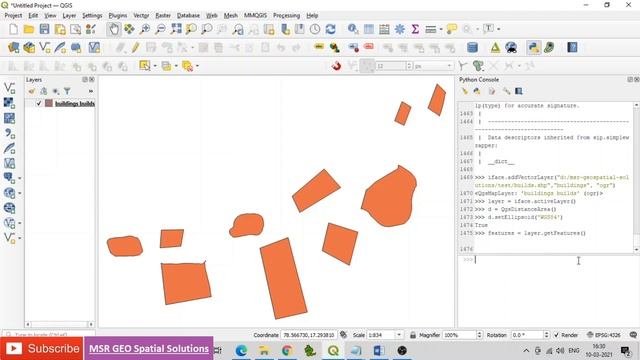Click the Python Console help icon

[519, 91]
